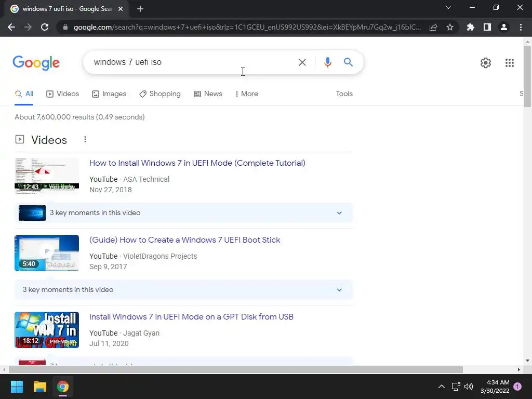Switch to the Images tab
This screenshot has width=532, height=399.
[109, 94]
